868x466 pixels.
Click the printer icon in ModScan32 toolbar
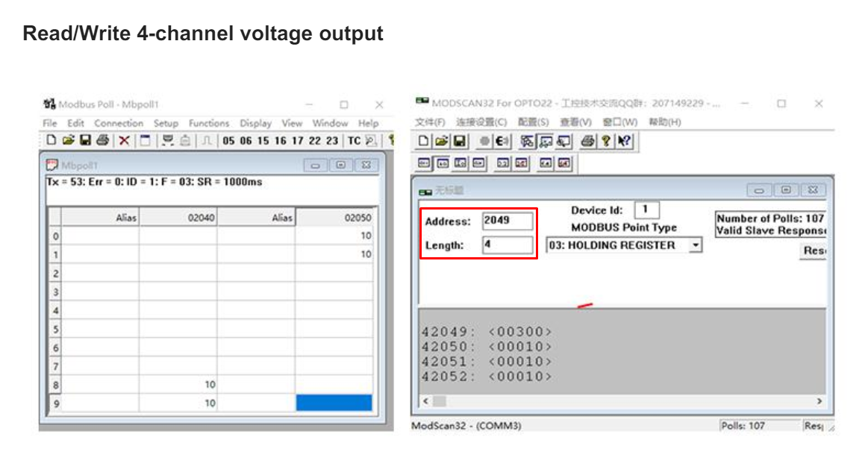click(x=587, y=141)
